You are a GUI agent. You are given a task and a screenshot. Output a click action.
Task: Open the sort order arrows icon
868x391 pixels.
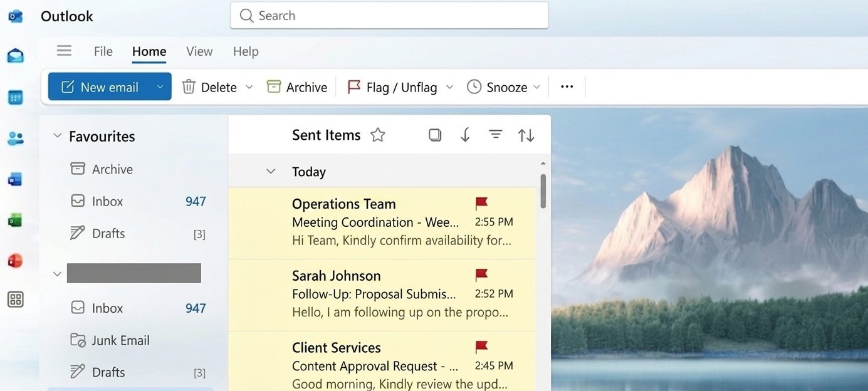click(x=526, y=135)
